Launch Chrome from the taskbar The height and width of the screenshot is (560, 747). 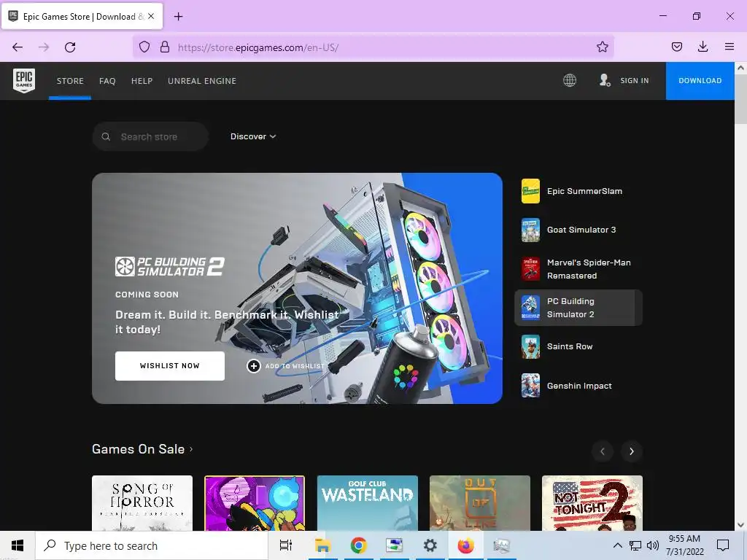click(358, 545)
